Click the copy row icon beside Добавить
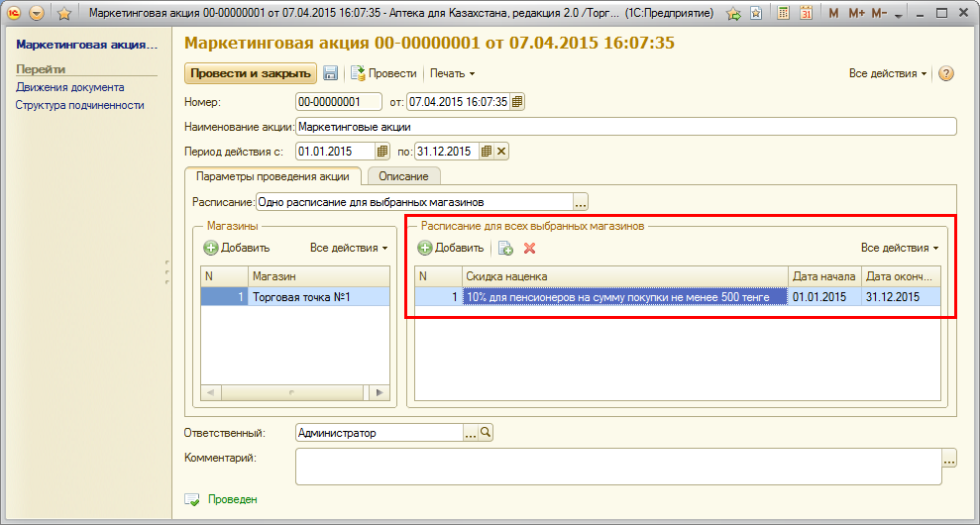The width and height of the screenshot is (980, 525). 505,248
